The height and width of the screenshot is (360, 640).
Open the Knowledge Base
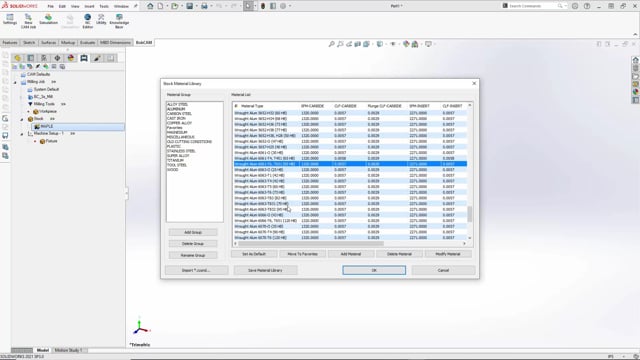(119, 21)
